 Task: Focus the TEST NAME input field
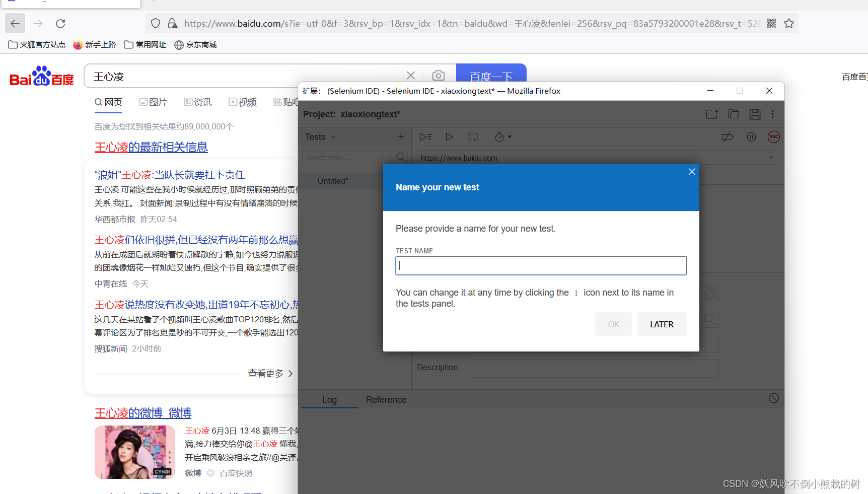(541, 266)
